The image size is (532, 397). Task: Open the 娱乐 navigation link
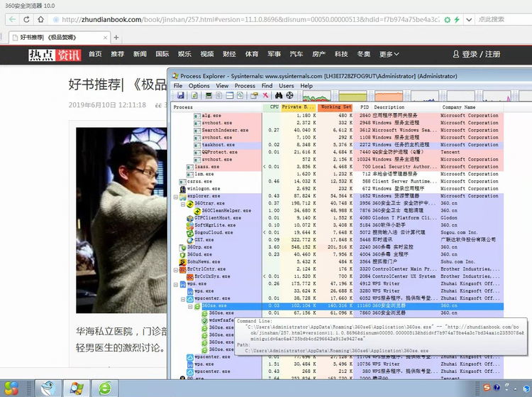[184, 54]
